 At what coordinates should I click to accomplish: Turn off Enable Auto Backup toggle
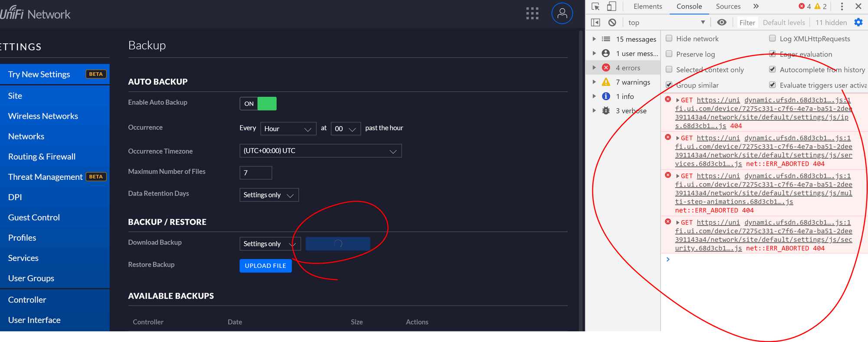click(x=258, y=104)
